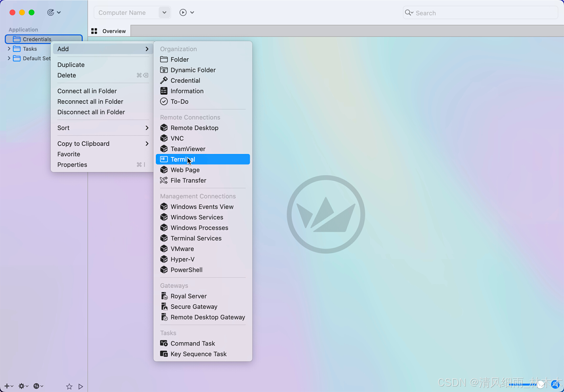This screenshot has height=392, width=564.
Task: Add a Royal Server gateway
Action: [203, 296]
